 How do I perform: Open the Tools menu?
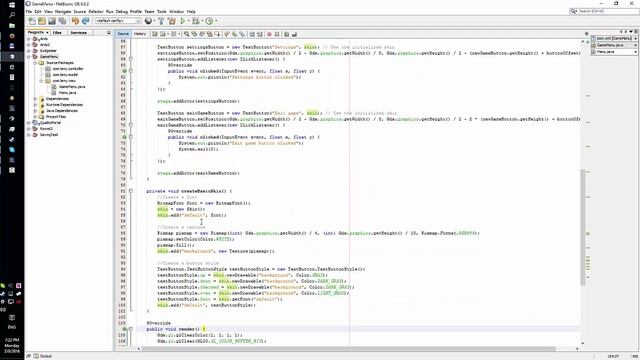162,11
